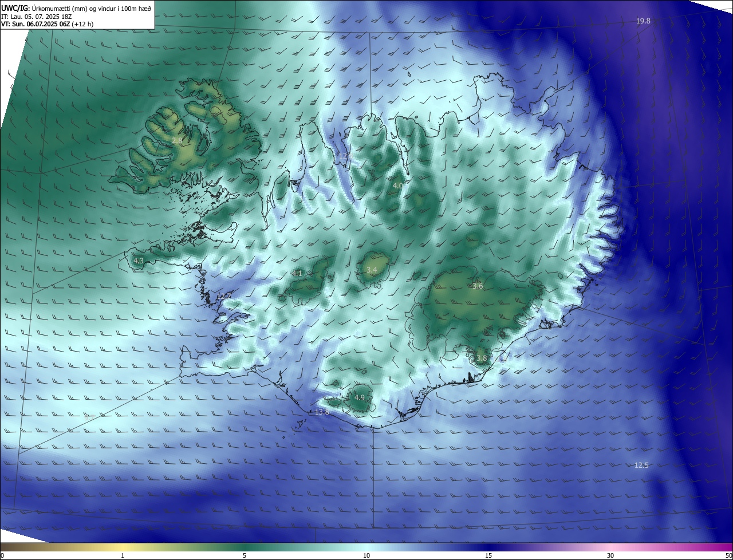Click the 13.8 value label on the map
Image resolution: width=733 pixels, height=560 pixels.
(x=322, y=412)
